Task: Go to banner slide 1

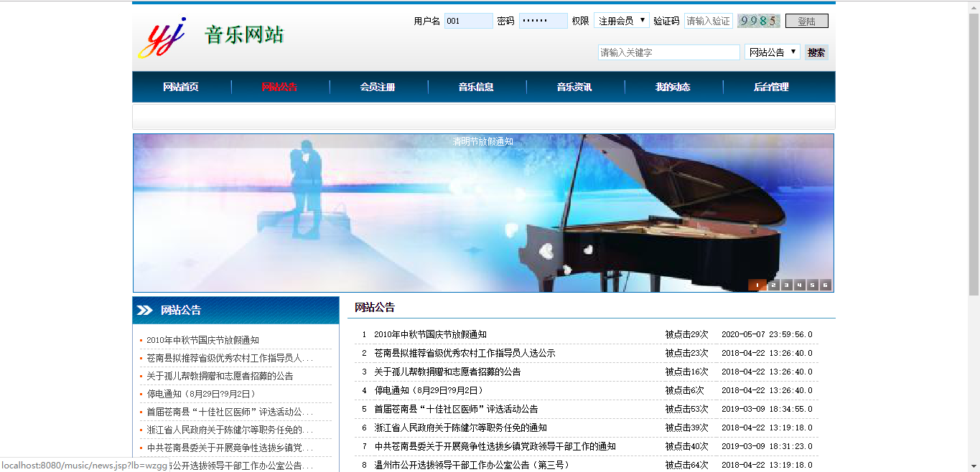Action: pyautogui.click(x=757, y=285)
